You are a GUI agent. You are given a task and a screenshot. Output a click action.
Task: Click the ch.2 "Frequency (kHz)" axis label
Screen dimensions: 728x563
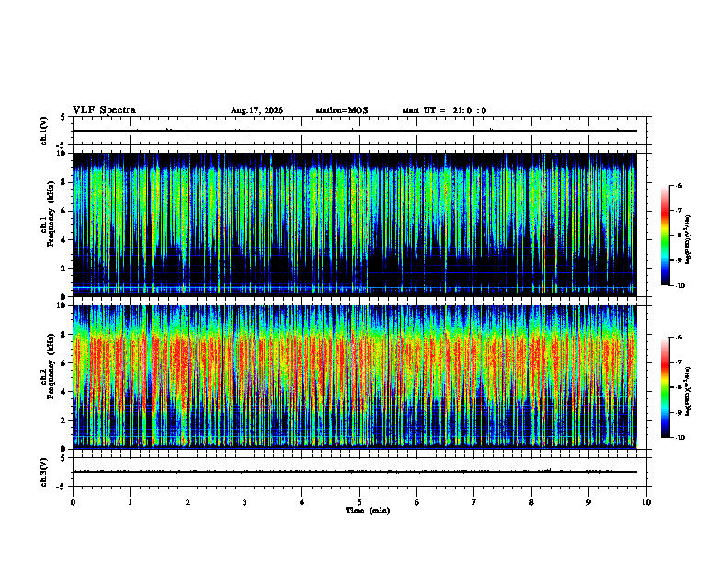[51, 366]
